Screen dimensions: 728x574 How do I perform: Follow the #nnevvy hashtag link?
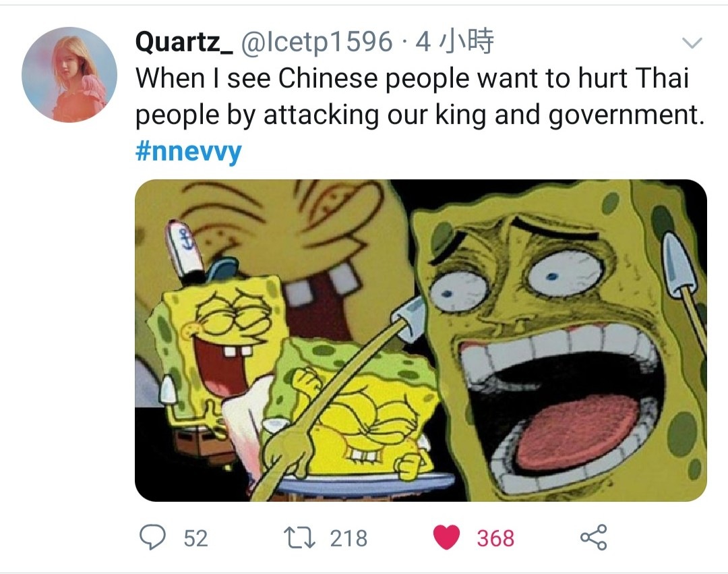click(189, 151)
